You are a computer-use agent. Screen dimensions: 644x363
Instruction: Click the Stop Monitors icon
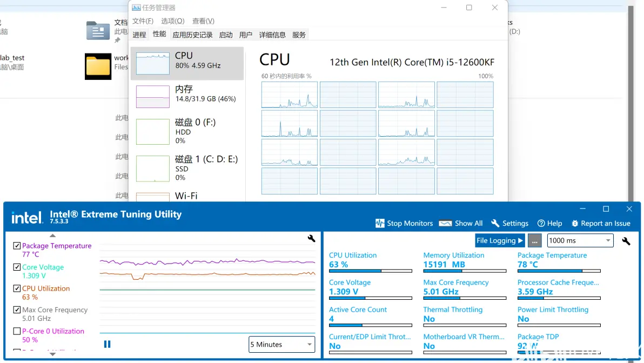click(380, 224)
